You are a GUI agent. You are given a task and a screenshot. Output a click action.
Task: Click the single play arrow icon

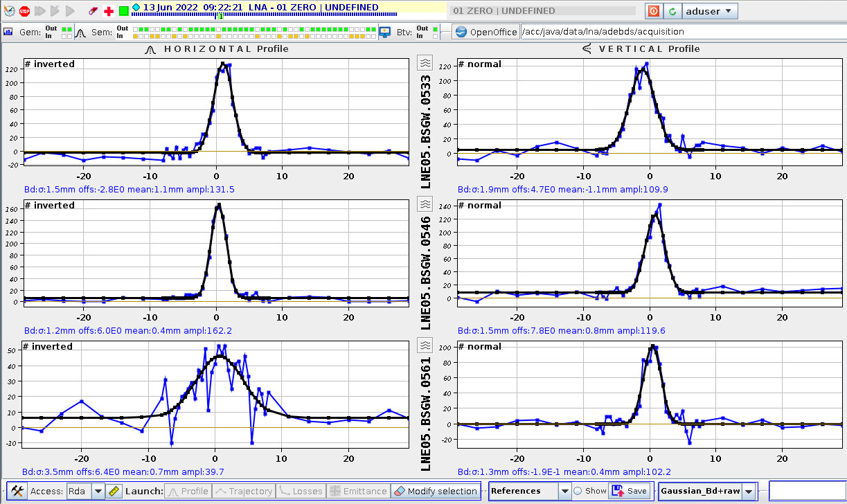point(70,11)
